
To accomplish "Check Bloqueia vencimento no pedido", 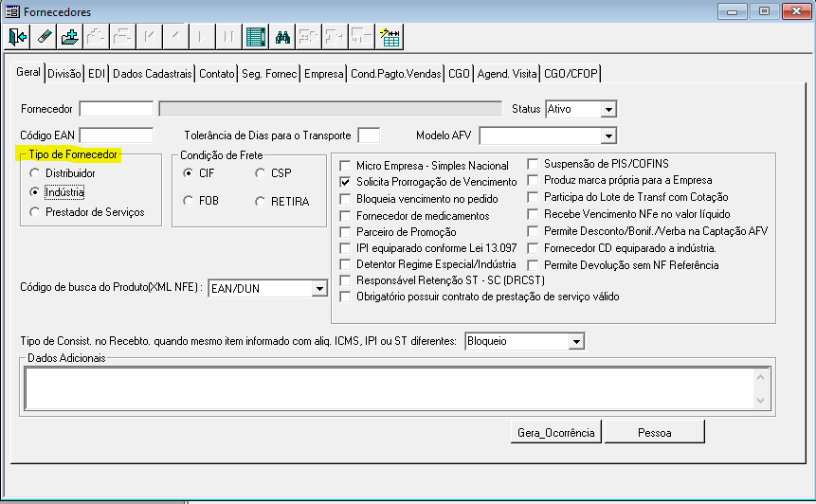I will [345, 199].
